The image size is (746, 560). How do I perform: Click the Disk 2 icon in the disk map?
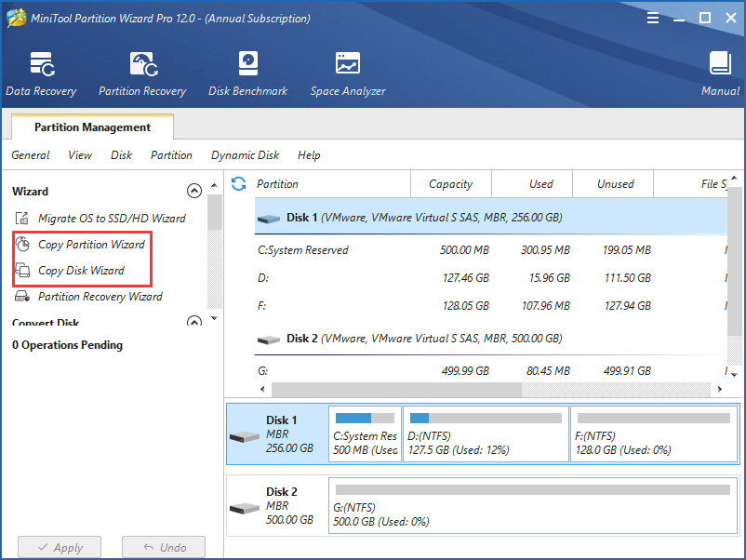pos(244,508)
